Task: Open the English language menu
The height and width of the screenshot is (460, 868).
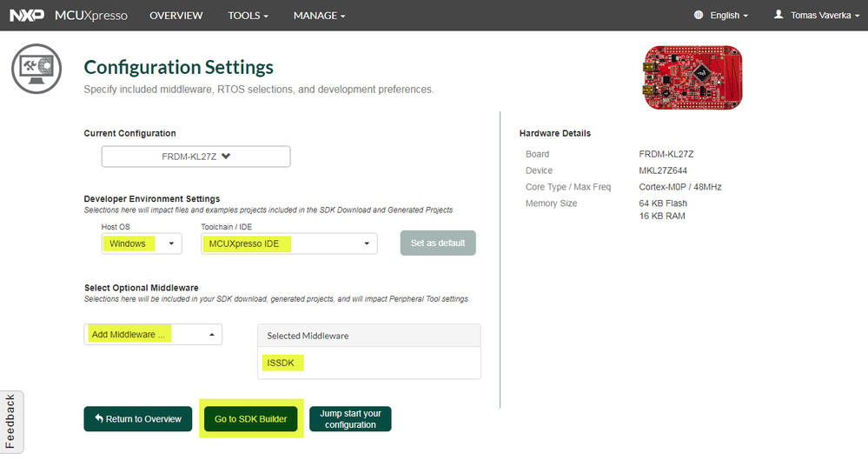Action: (x=729, y=16)
